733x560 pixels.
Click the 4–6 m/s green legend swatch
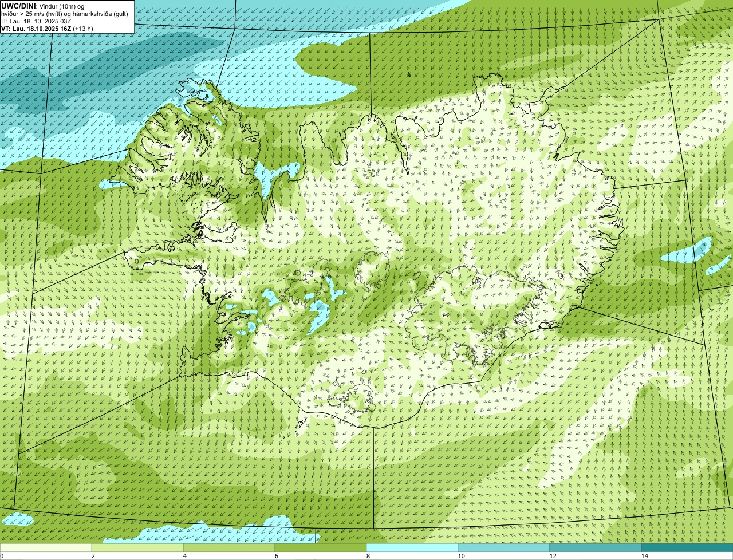(x=229, y=547)
